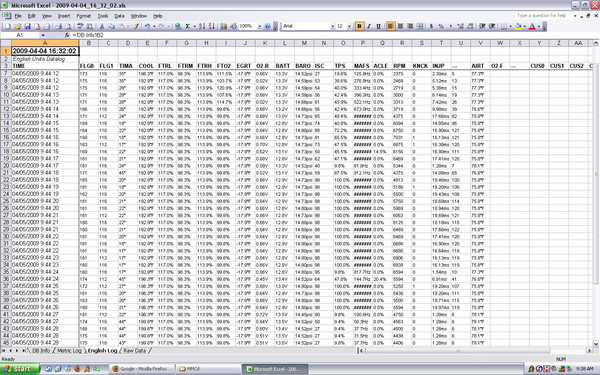Select cell A1 with 2009-04-04 16:32:02
600x375 pixels.
click(x=45, y=51)
